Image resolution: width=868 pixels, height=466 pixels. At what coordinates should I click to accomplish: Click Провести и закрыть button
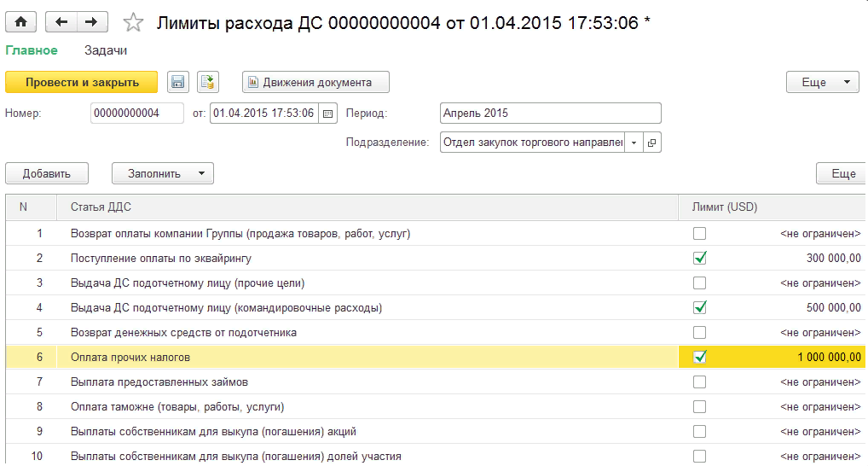click(x=82, y=82)
